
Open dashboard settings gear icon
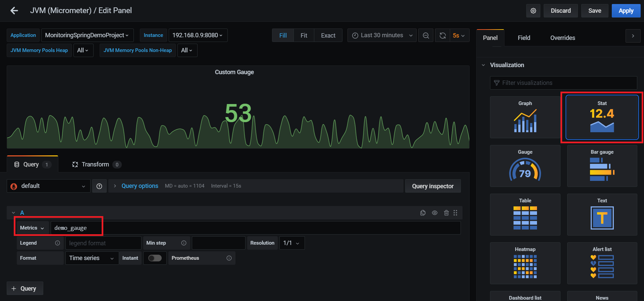[x=533, y=11]
